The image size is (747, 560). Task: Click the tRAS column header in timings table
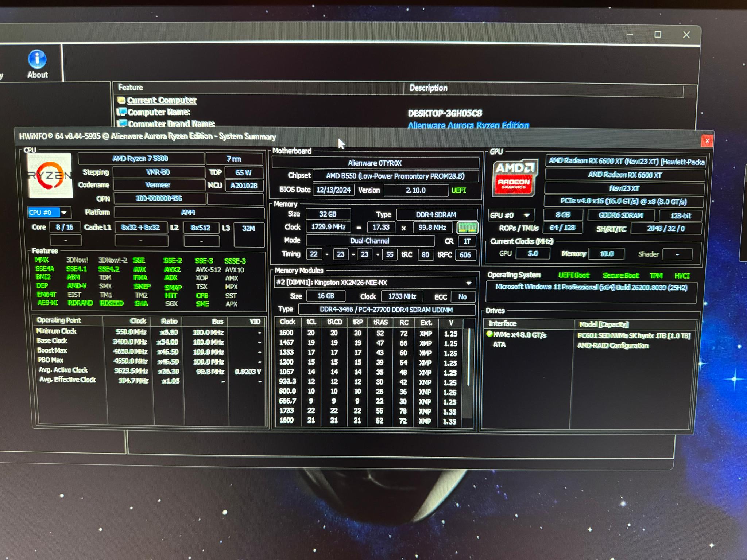tap(380, 322)
